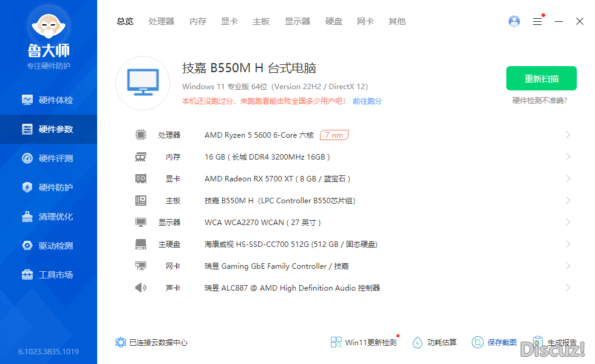Viewport: 595px width, 364px height.
Task: Open the 显卡 tab
Action: tap(229, 21)
